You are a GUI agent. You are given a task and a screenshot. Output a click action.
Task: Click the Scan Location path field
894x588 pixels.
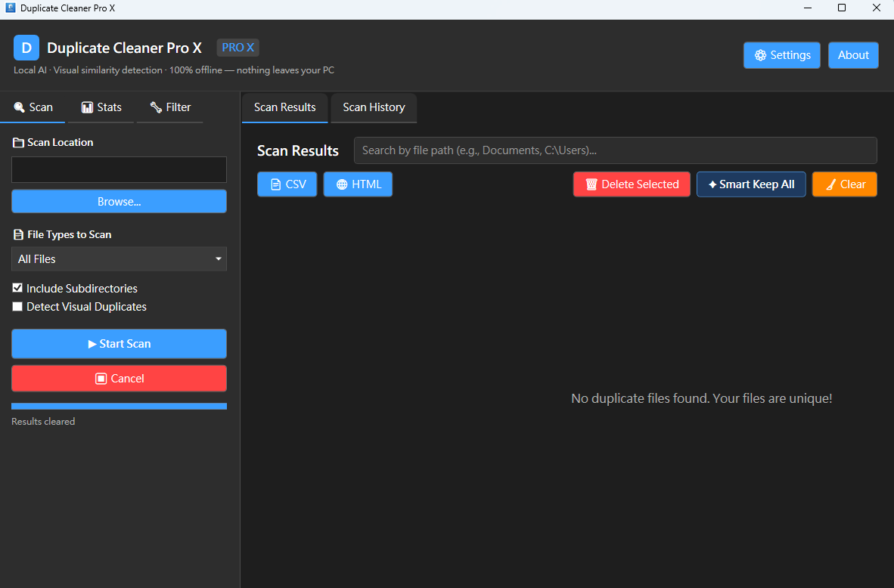pyautogui.click(x=120, y=170)
